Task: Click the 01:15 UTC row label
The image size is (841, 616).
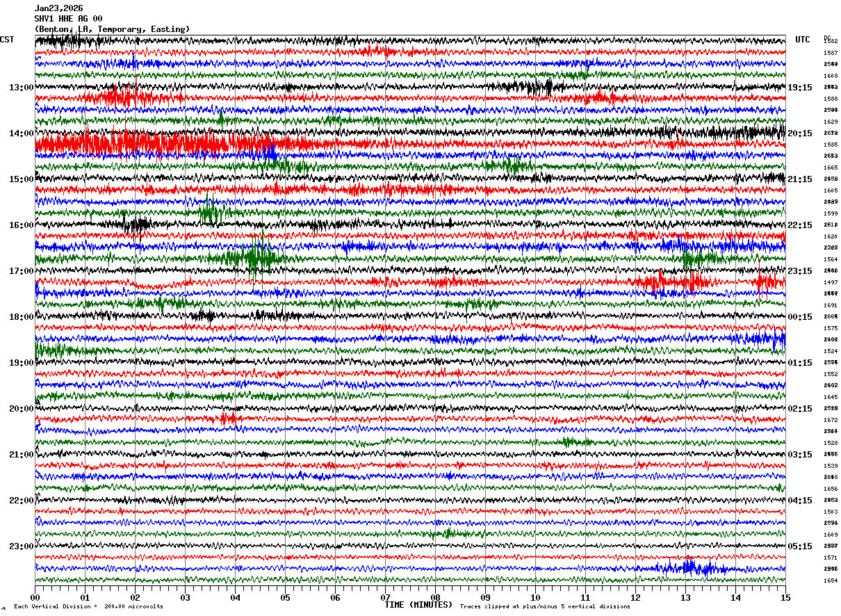Action: [800, 363]
